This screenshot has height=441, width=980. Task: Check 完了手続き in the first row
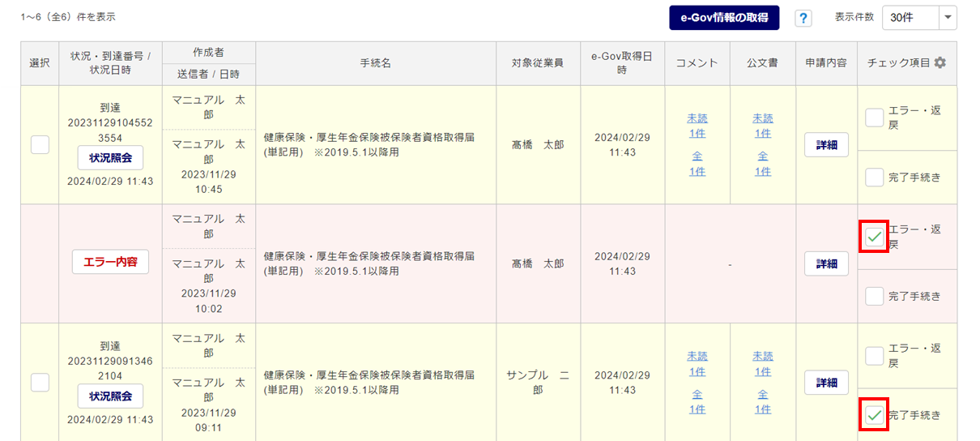(x=875, y=178)
